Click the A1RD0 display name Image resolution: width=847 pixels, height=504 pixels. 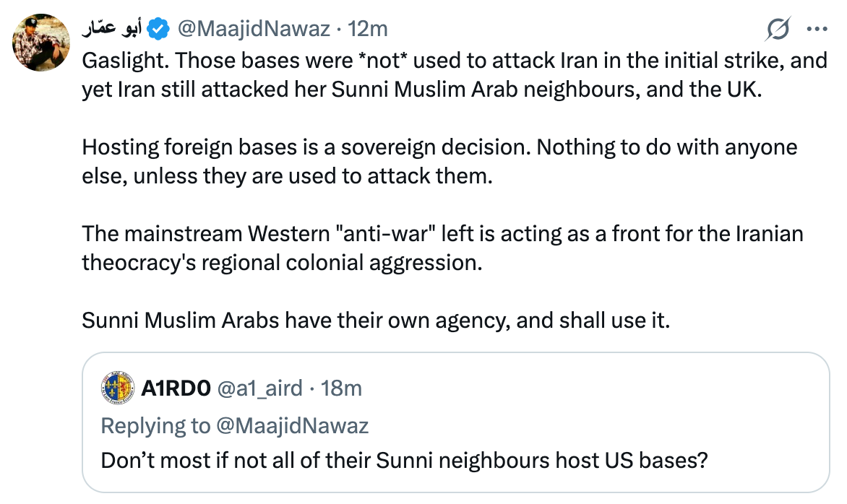(176, 388)
